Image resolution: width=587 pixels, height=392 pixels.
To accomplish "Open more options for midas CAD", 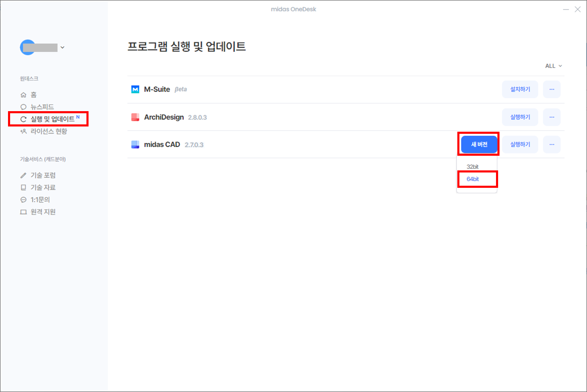I will pos(552,144).
